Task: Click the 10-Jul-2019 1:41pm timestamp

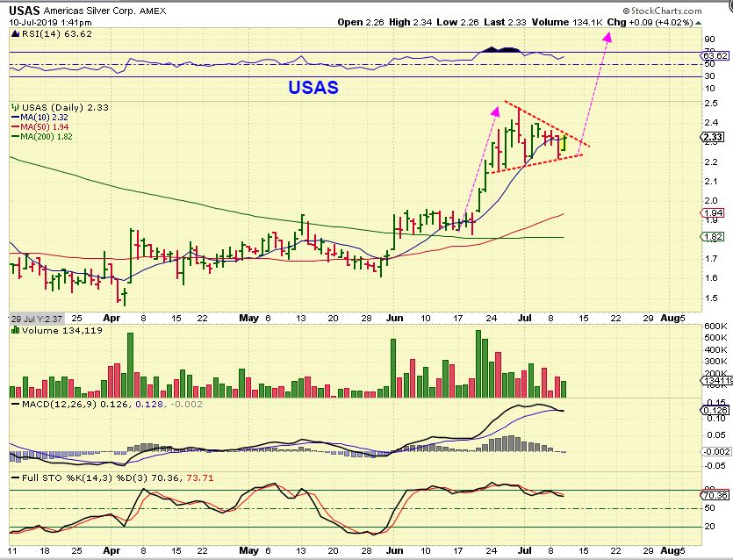Action: click(x=51, y=23)
